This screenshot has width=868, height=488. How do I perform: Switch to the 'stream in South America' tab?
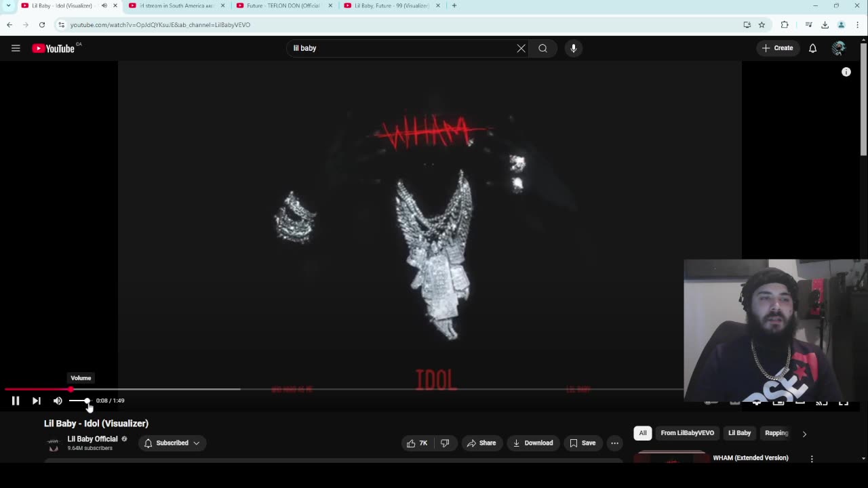(176, 5)
